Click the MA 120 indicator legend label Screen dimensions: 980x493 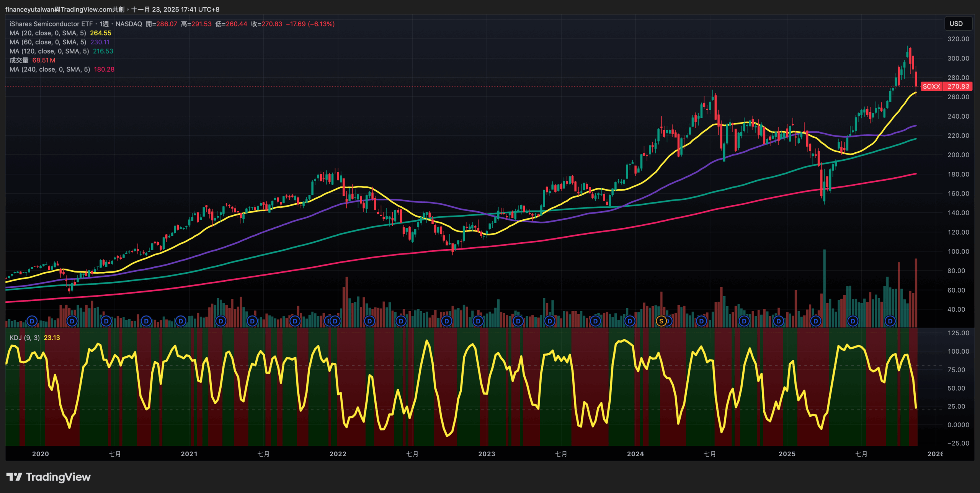[x=49, y=51]
